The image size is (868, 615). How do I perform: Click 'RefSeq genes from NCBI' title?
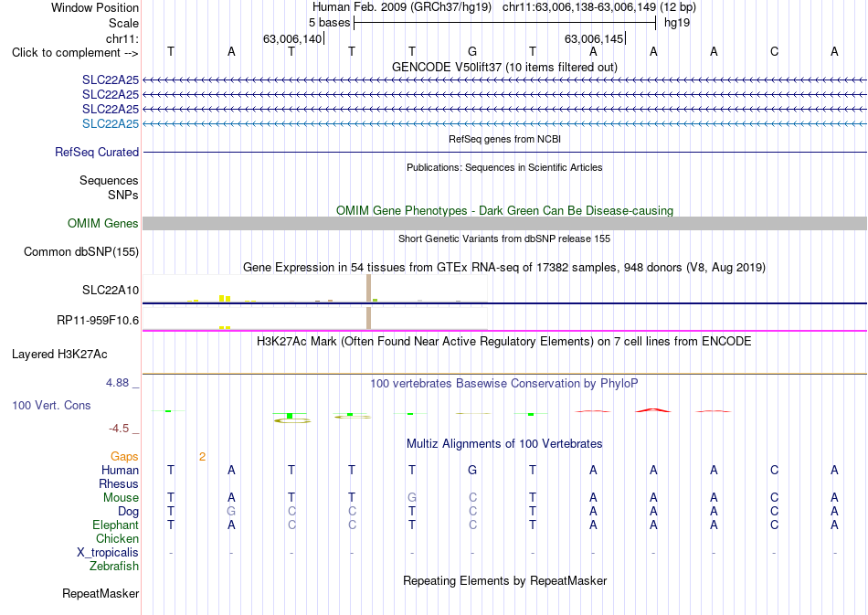(x=504, y=139)
